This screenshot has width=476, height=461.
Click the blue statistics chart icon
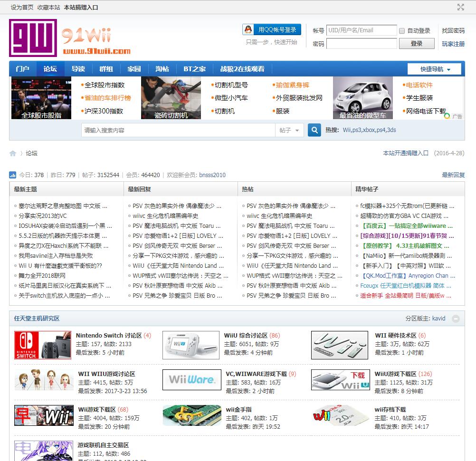point(13,175)
